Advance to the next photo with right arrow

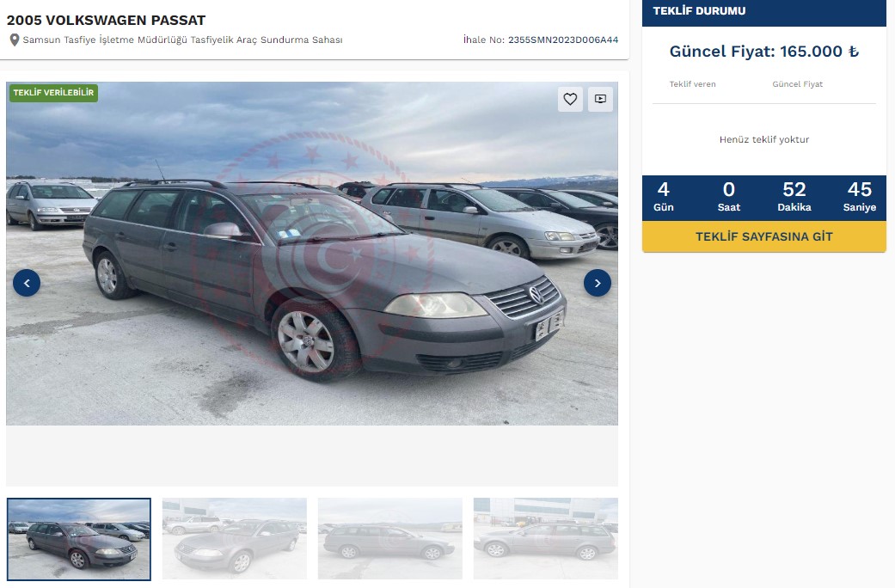click(x=597, y=283)
